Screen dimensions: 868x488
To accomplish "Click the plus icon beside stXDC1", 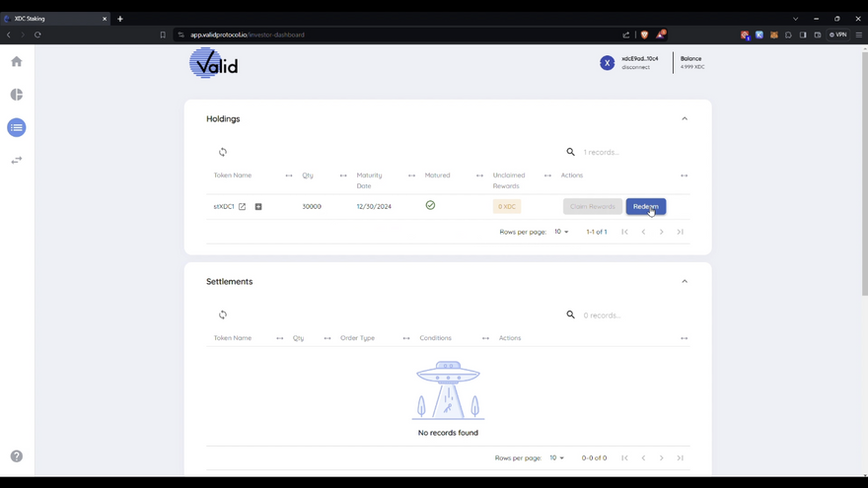I will 258,207.
